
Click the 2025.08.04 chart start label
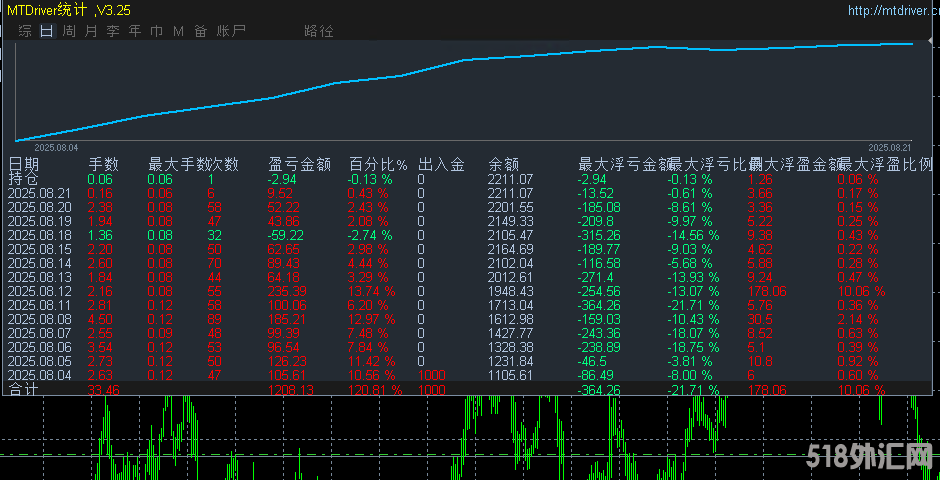[x=56, y=147]
